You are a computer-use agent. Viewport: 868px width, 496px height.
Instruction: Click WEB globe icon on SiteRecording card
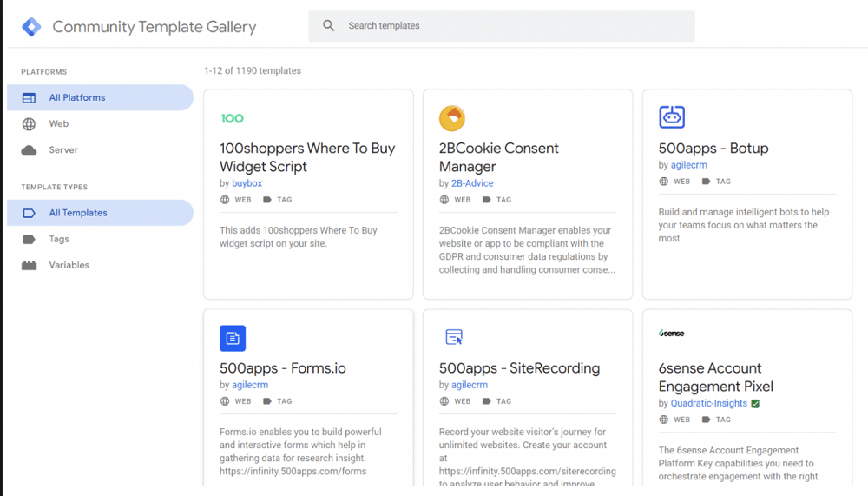click(x=444, y=401)
